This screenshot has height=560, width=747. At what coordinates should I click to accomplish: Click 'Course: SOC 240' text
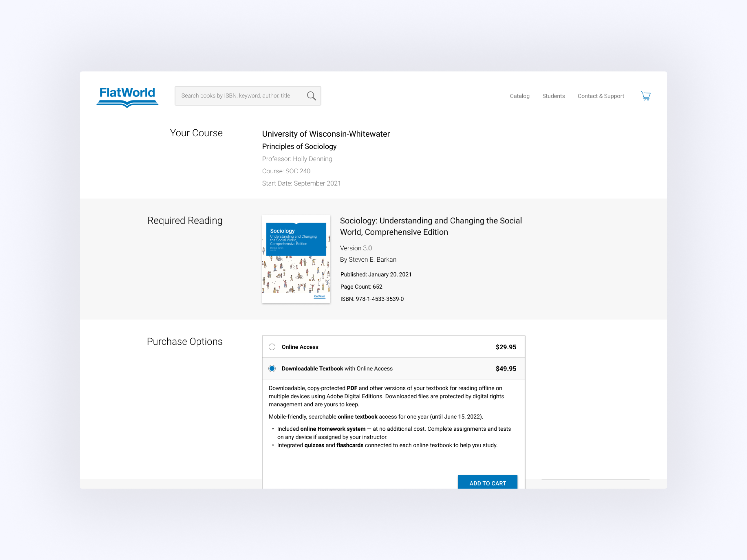(286, 171)
